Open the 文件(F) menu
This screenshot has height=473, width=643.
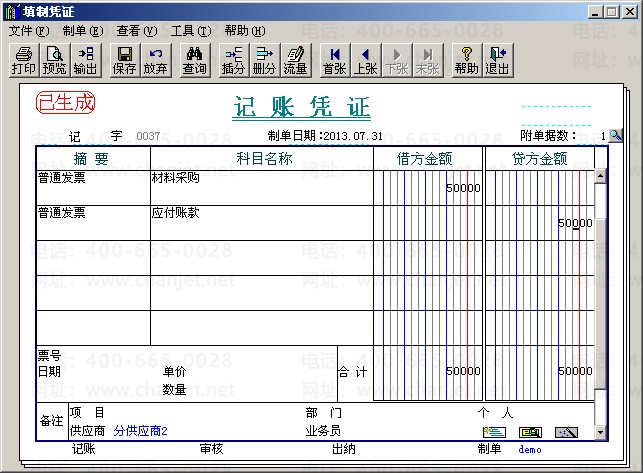click(x=29, y=31)
